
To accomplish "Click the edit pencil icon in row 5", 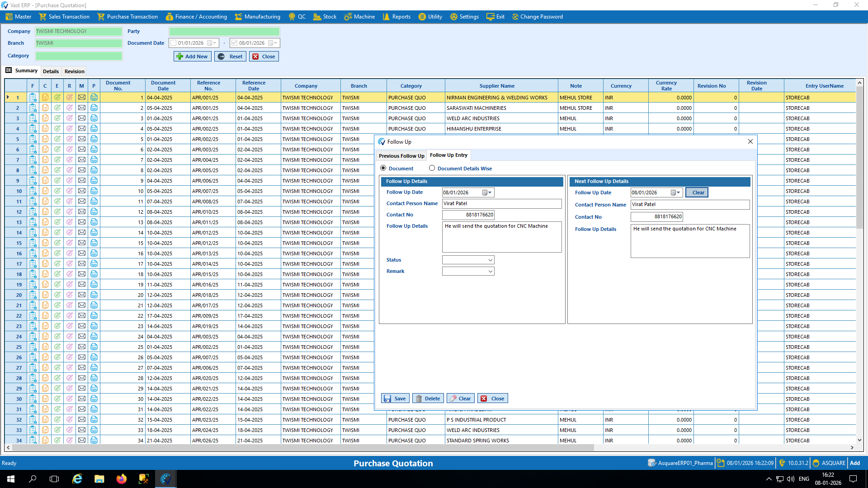I will (x=57, y=139).
